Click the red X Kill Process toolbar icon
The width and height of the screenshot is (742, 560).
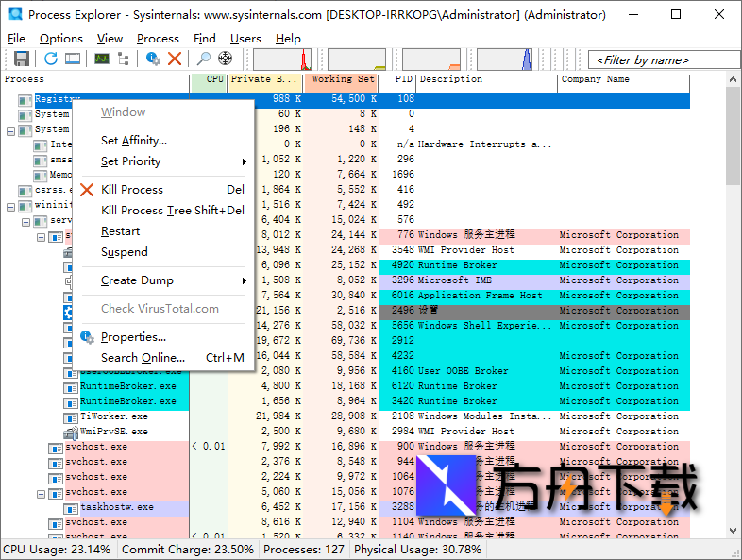point(175,59)
